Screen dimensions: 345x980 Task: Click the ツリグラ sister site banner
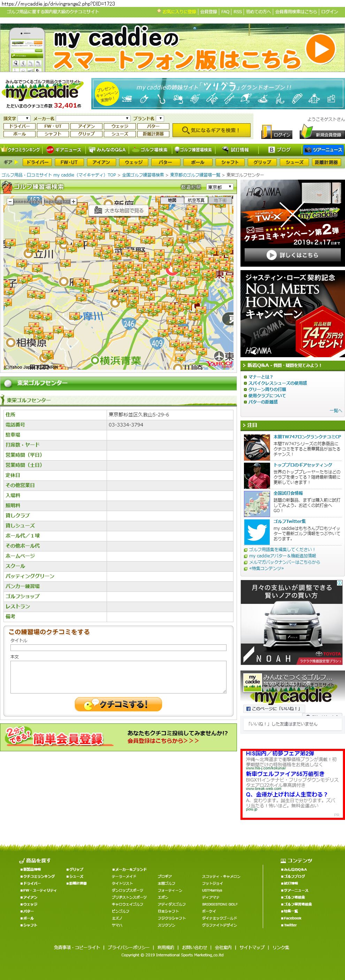(218, 93)
